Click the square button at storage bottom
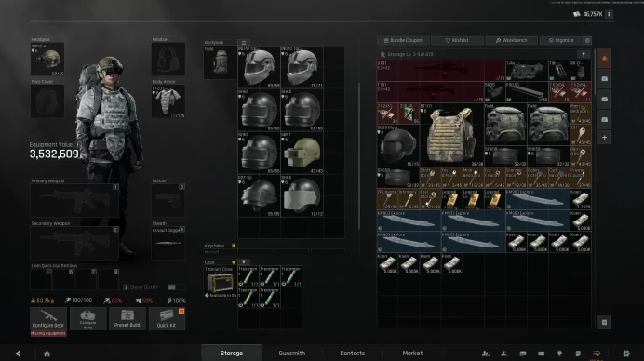Image resolution: width=644 pixels, height=361 pixels. pyautogui.click(x=604, y=323)
